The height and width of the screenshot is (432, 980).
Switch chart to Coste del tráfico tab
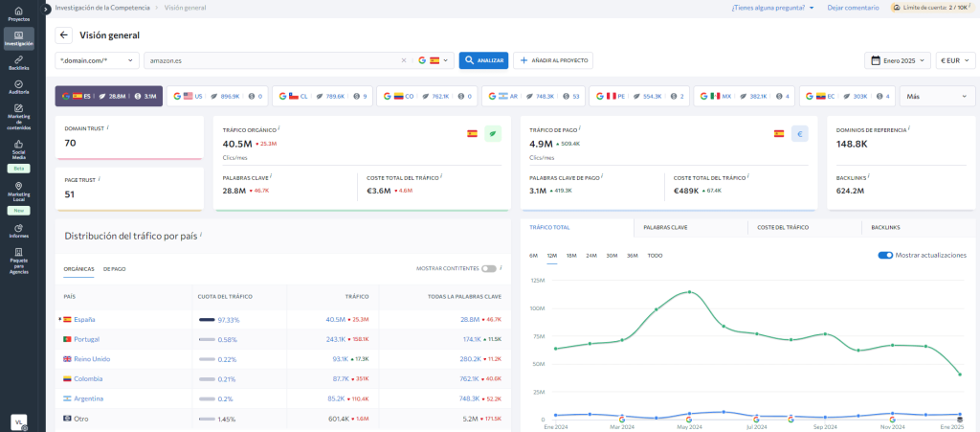point(805,228)
